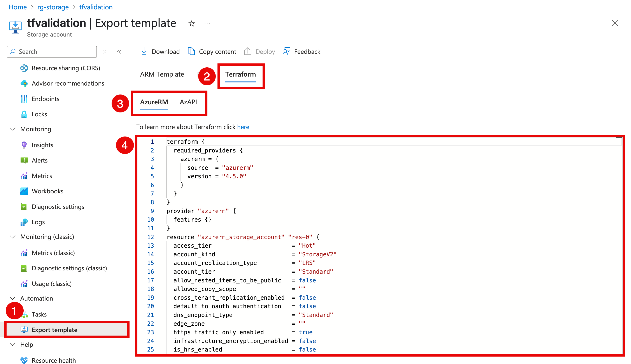Select the AzureRM provider tab
Screen dimensions: 631x364
click(154, 102)
